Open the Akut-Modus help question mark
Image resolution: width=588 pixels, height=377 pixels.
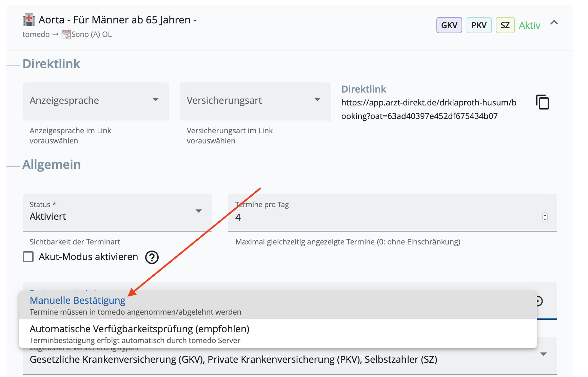[x=152, y=257]
